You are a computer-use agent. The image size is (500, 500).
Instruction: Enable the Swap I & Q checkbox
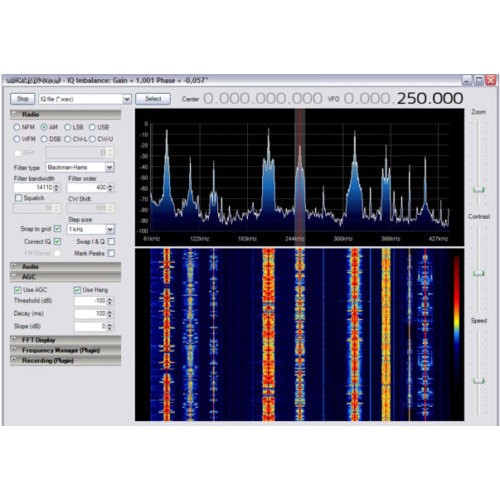pos(112,241)
